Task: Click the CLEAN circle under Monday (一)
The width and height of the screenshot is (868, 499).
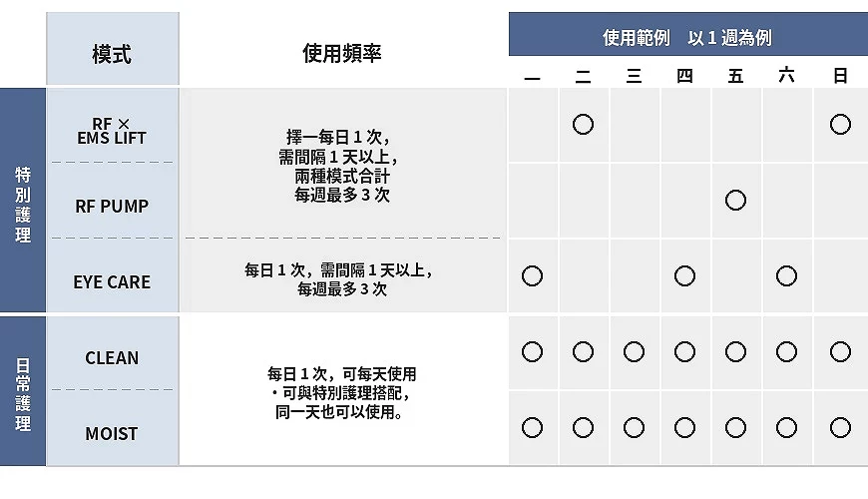Action: tap(532, 351)
